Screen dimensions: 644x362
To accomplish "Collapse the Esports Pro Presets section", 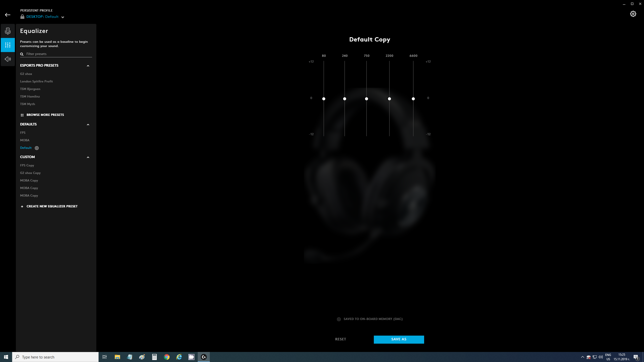I will pyautogui.click(x=88, y=66).
